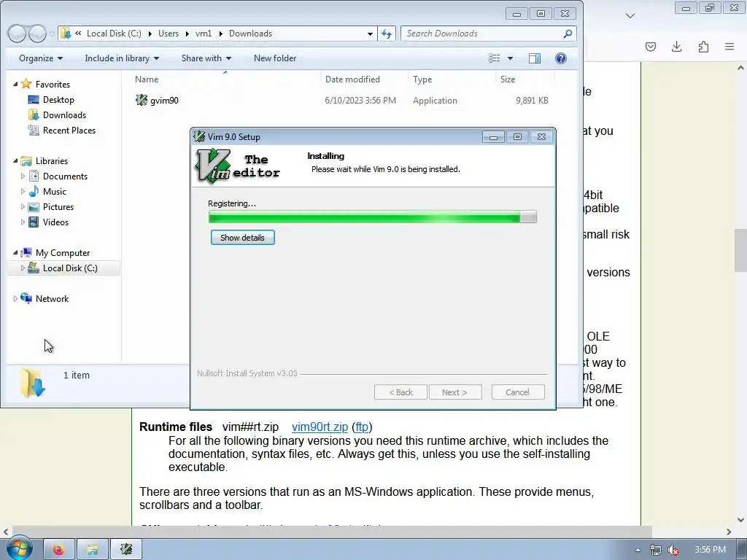Expand the Documents library node

pyautogui.click(x=23, y=176)
